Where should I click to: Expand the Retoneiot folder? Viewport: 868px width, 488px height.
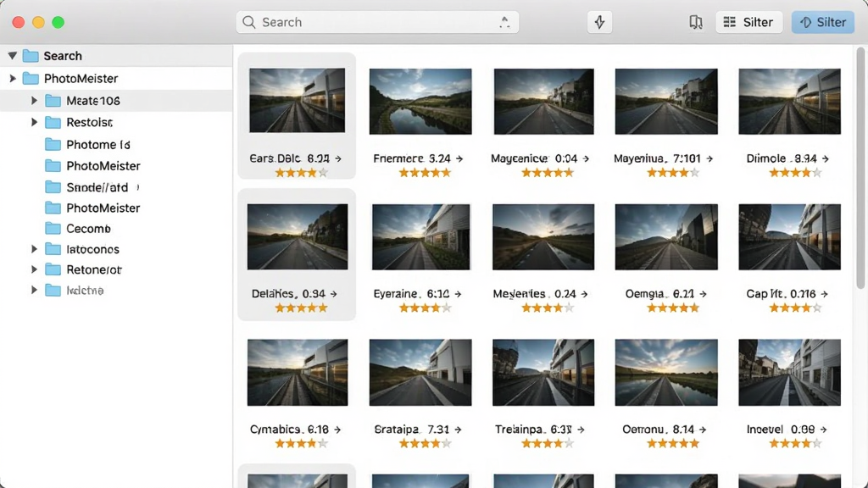click(x=34, y=270)
